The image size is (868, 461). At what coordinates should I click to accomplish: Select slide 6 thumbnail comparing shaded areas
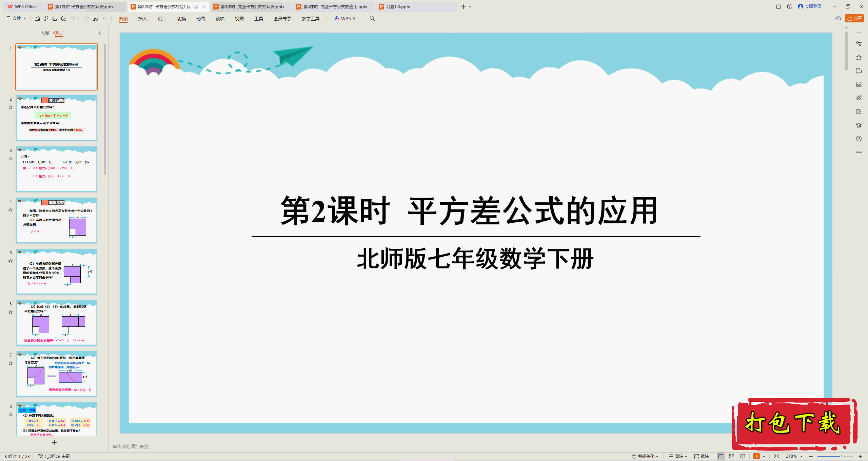click(57, 323)
